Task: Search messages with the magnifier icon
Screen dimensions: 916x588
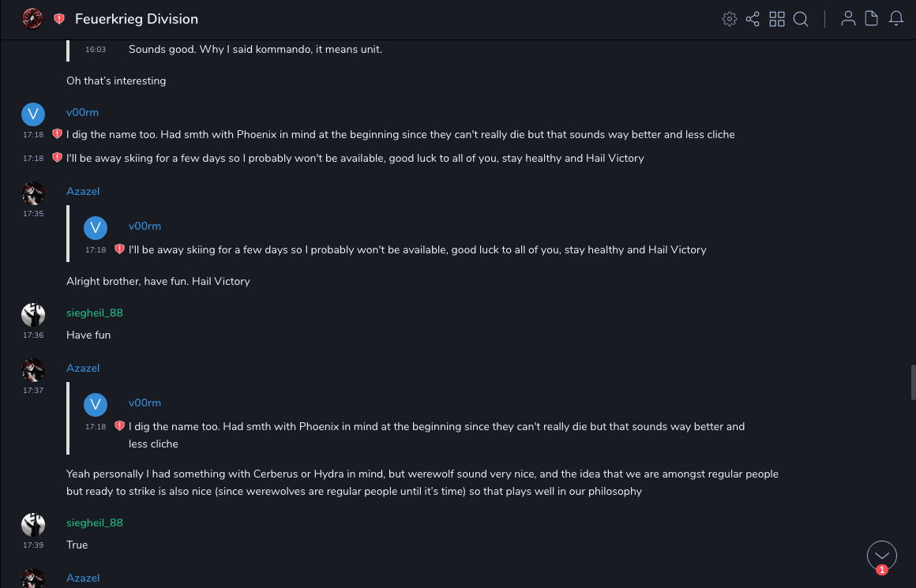Action: [801, 19]
